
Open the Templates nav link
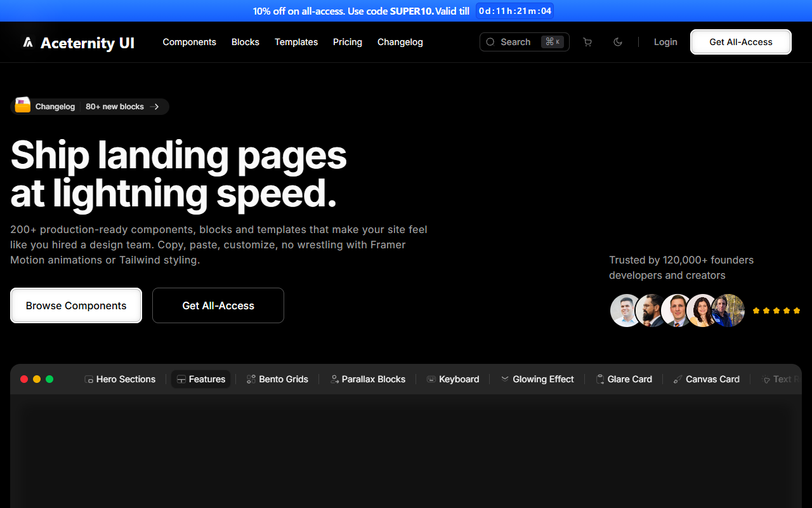296,42
